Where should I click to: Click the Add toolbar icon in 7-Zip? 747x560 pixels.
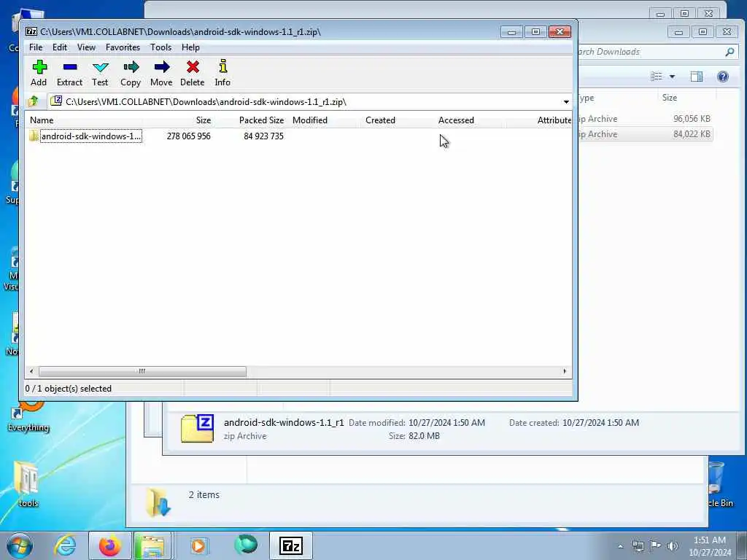click(x=39, y=73)
